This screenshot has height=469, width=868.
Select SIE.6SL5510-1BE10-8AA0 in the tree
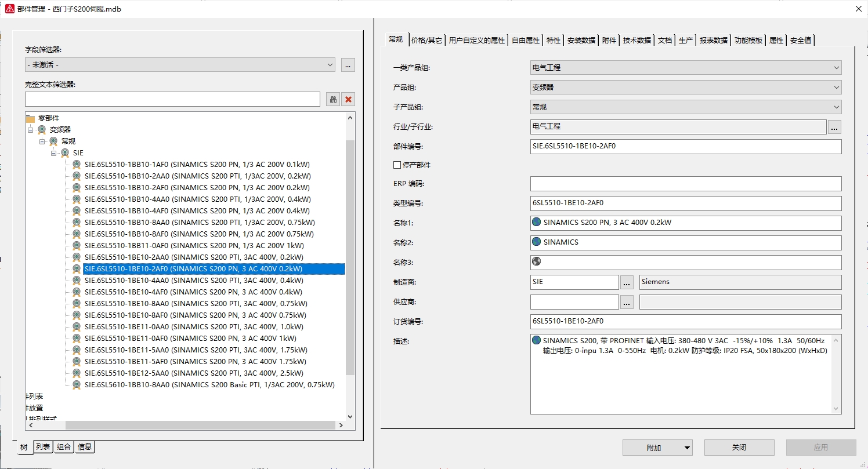(196, 304)
